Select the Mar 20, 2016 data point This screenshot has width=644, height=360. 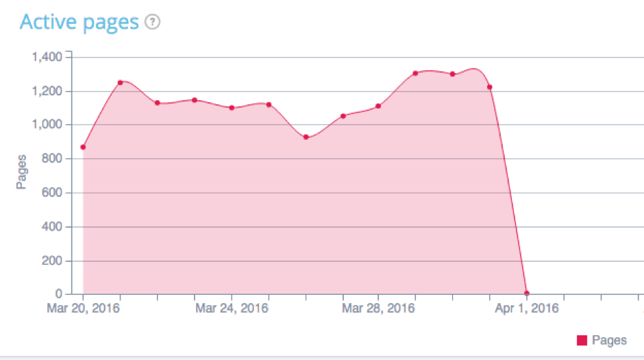(x=83, y=147)
